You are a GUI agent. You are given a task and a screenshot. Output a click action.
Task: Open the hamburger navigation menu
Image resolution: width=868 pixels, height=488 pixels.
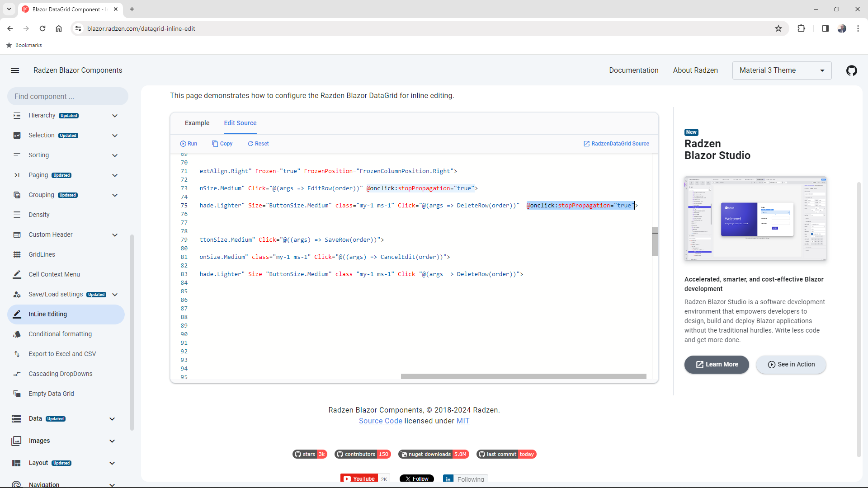(x=15, y=70)
